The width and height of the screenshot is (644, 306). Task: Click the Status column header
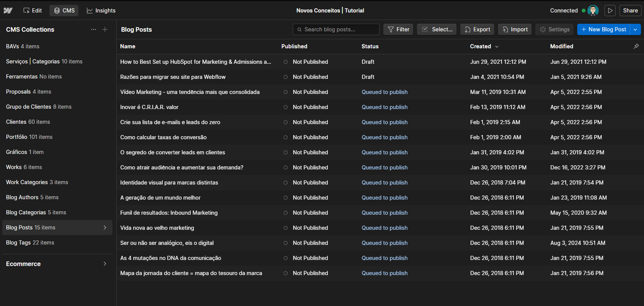point(370,46)
